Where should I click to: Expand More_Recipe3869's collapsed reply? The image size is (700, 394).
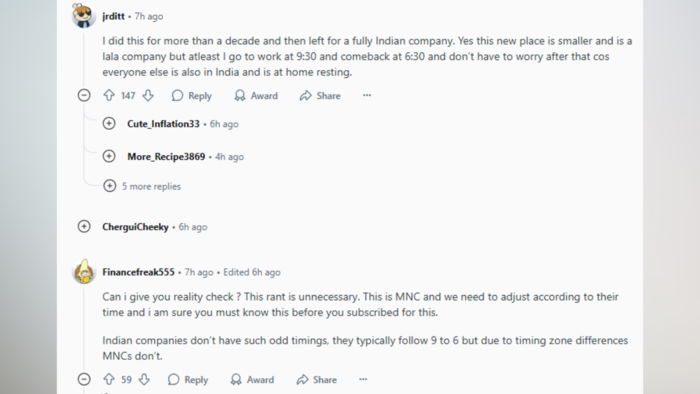(109, 156)
